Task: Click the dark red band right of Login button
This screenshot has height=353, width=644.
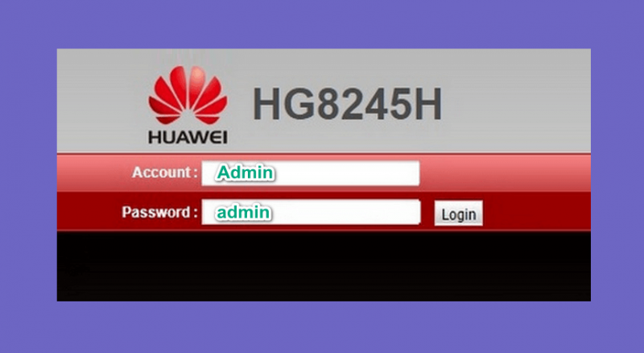Action: [537, 212]
